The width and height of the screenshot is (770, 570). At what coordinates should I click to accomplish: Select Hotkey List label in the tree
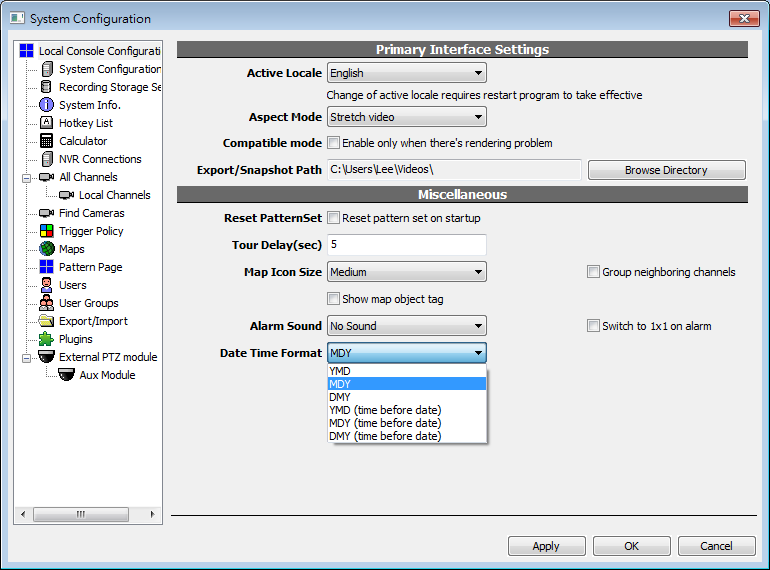point(86,123)
